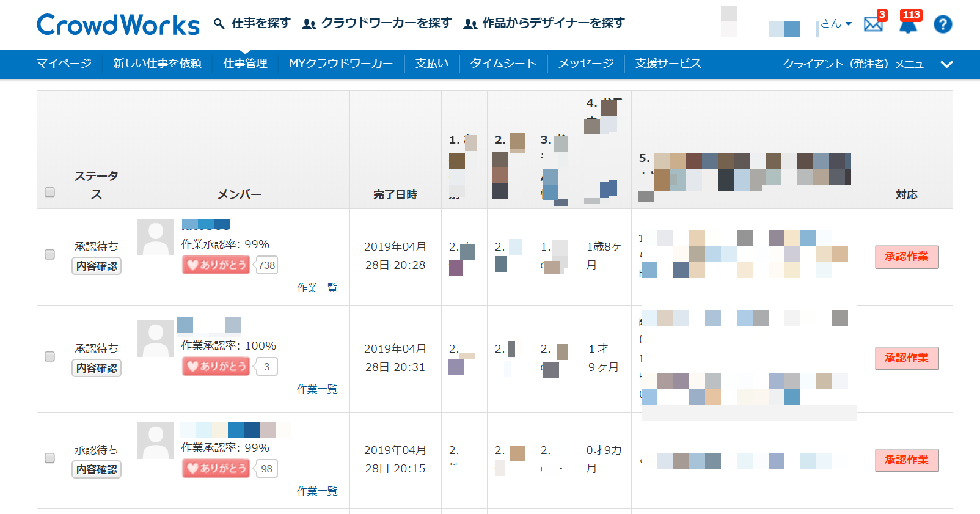This screenshot has height=514, width=980.
Task: Click the people icon beside クラウドワーカーを探す
Action: click(x=309, y=24)
